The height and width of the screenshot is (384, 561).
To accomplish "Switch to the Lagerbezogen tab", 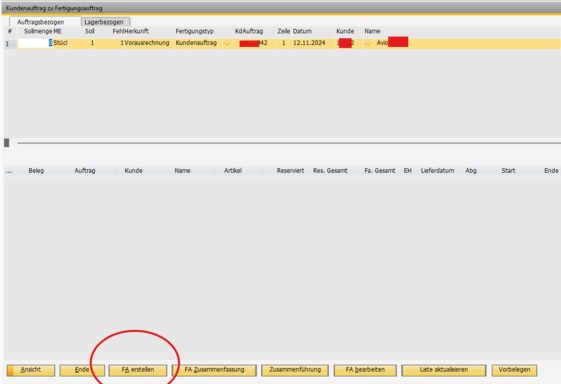I will (x=105, y=22).
